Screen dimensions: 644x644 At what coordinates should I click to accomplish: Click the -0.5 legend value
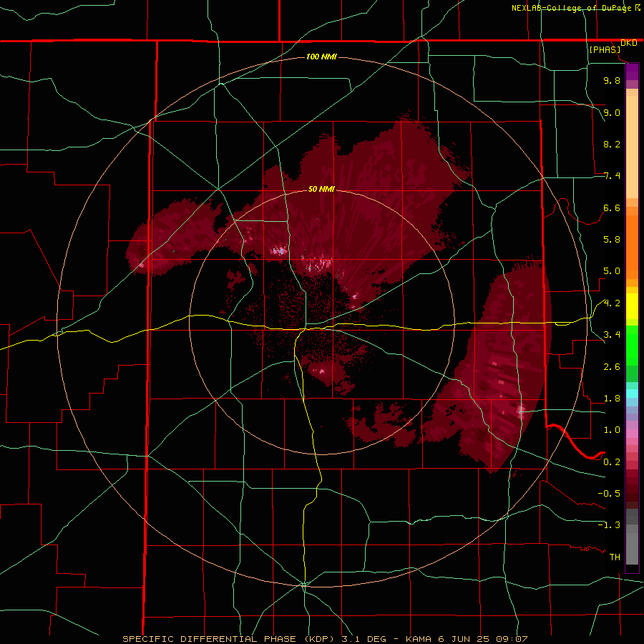click(609, 494)
